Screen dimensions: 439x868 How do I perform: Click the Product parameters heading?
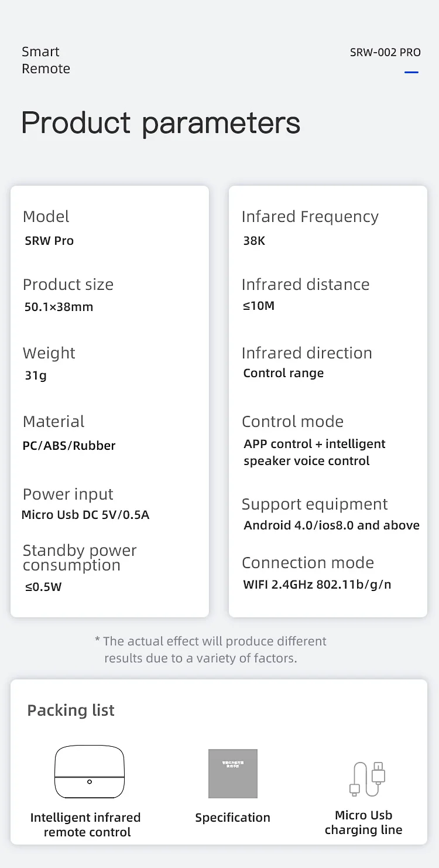coord(160,123)
